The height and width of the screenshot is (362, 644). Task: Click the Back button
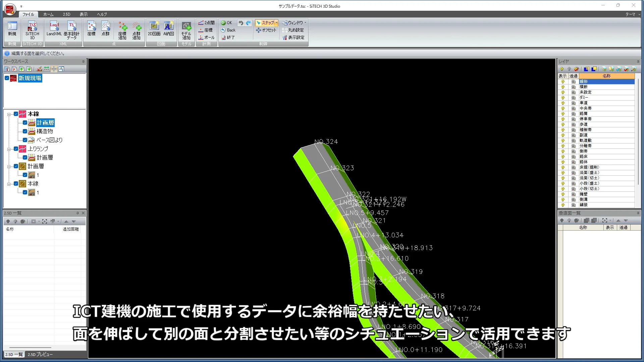pyautogui.click(x=228, y=30)
